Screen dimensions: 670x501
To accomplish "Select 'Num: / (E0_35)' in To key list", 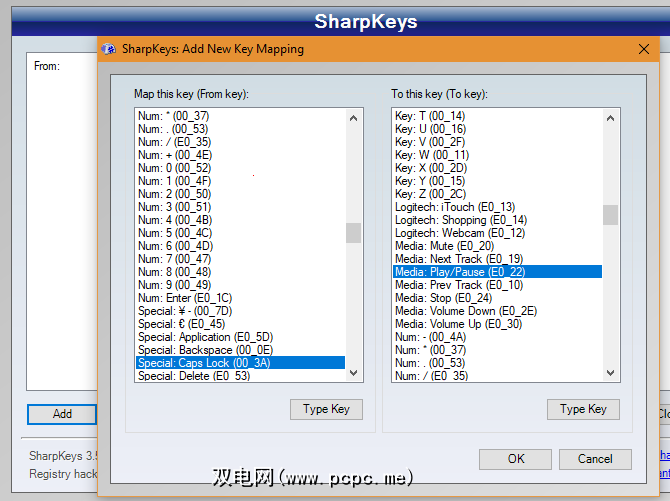I will coord(497,375).
